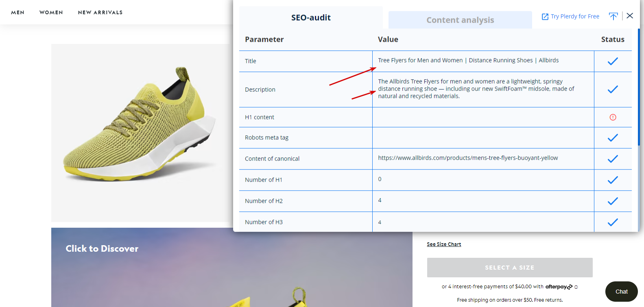Open the New Arrivals menu
Image resolution: width=644 pixels, height=307 pixels.
point(100,13)
